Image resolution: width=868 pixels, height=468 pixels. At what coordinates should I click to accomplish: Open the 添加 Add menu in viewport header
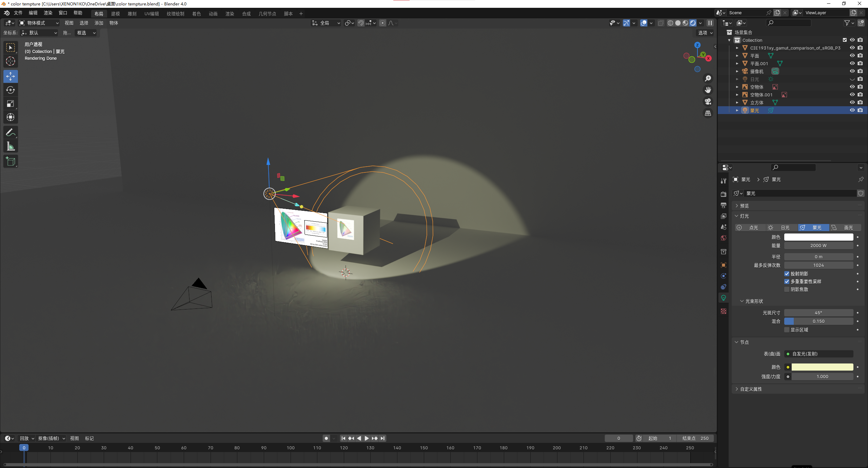[x=99, y=23]
